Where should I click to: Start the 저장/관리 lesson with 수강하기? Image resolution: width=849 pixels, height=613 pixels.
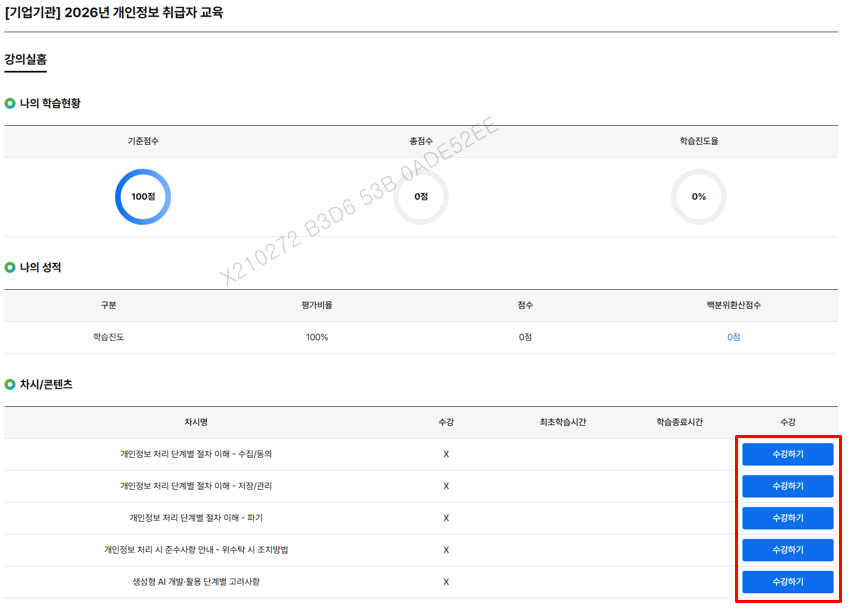[x=787, y=486]
